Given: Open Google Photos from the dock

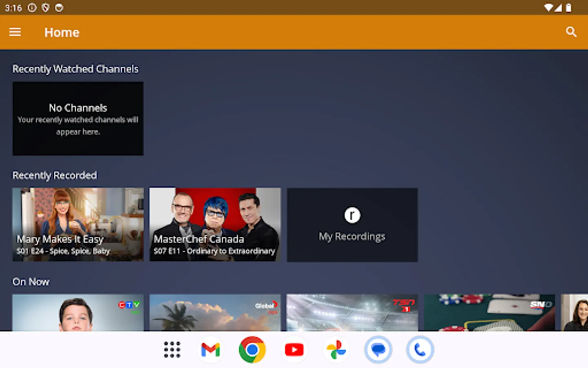Looking at the screenshot, I should (x=336, y=350).
